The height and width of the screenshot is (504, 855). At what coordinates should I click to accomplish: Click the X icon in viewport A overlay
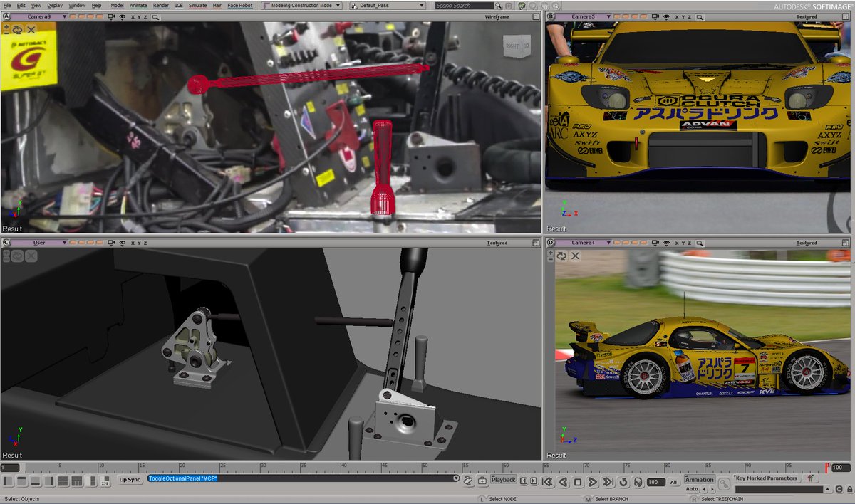pyautogui.click(x=31, y=29)
